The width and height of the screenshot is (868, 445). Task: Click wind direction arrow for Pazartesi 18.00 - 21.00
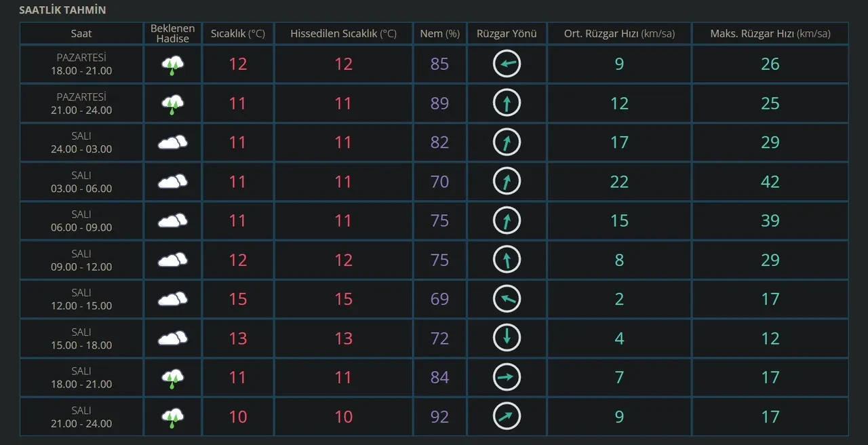(x=507, y=64)
